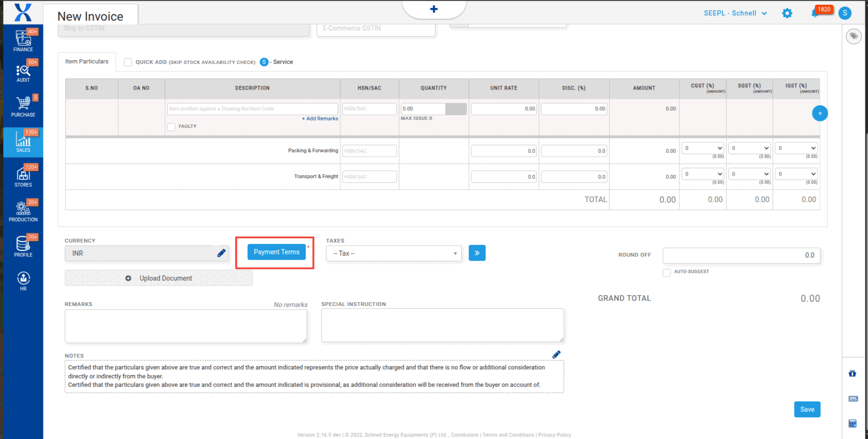Click the pencil icon to edit Notes
This screenshot has width=868, height=439.
(556, 355)
